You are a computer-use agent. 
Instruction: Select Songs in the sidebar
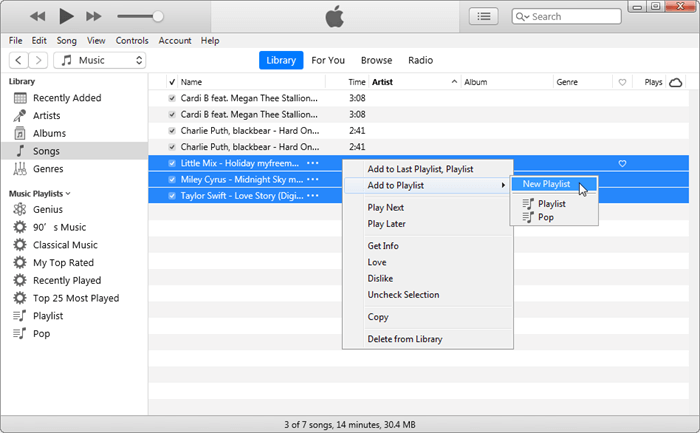tap(74, 151)
